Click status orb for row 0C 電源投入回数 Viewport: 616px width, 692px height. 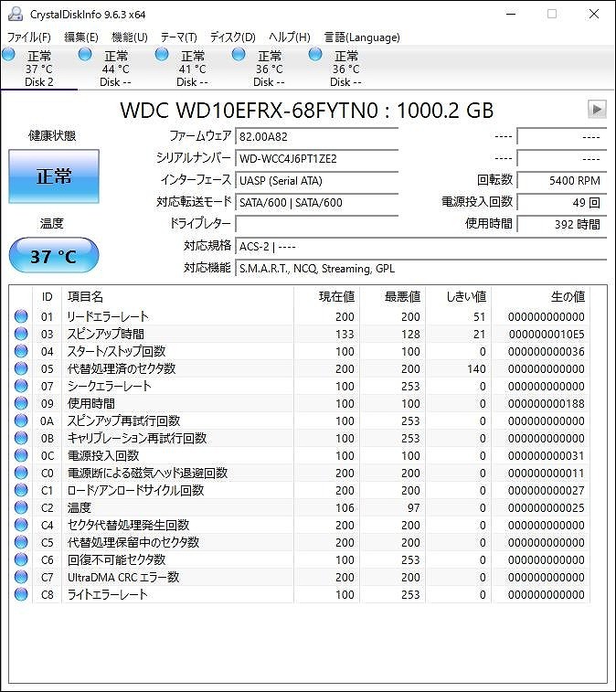pyautogui.click(x=21, y=455)
